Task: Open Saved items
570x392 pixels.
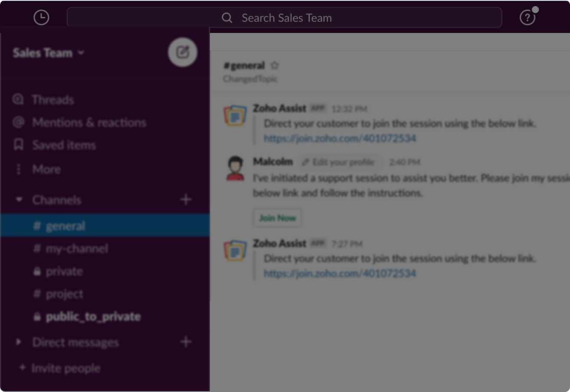Action: click(x=64, y=144)
